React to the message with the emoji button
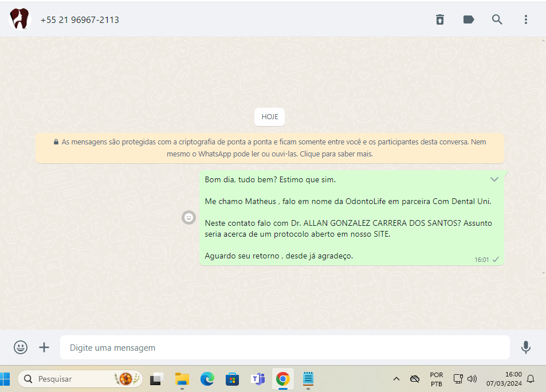 188,217
